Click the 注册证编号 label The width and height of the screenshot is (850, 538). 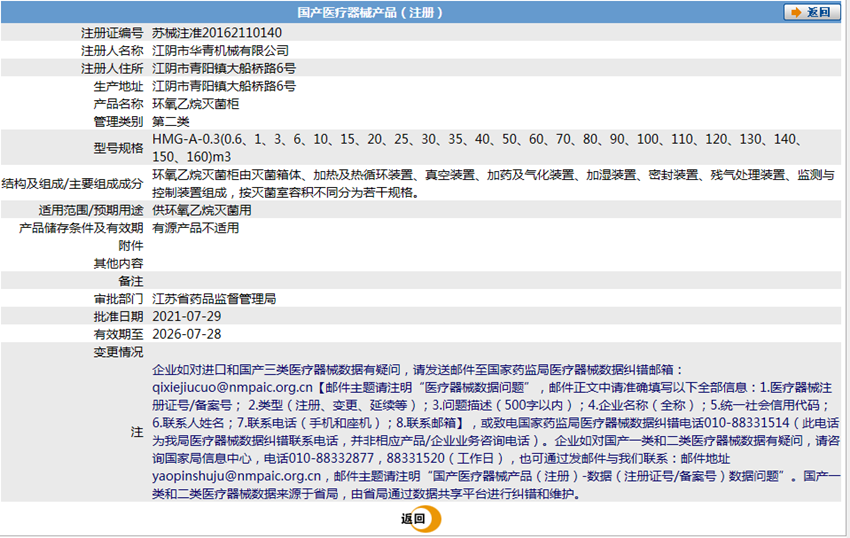click(112, 33)
